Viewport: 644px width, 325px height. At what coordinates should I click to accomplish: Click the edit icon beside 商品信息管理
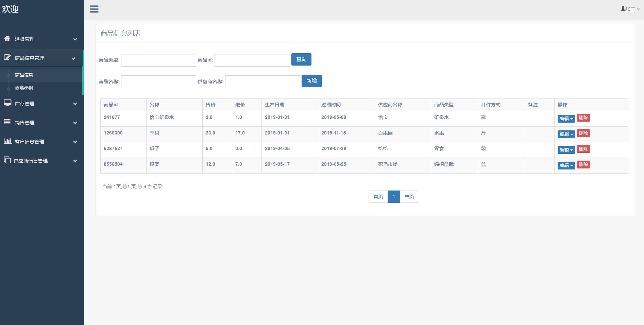[x=7, y=57]
